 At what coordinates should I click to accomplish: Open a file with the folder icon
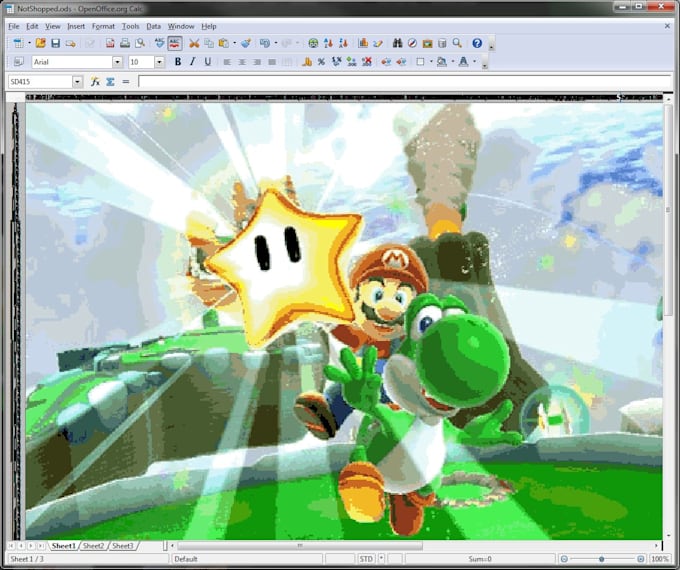[41, 43]
